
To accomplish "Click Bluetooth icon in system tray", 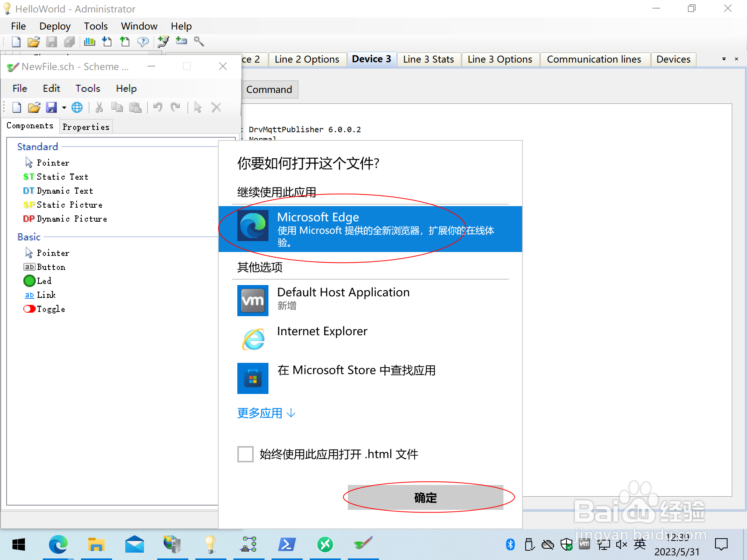I will coord(510,544).
